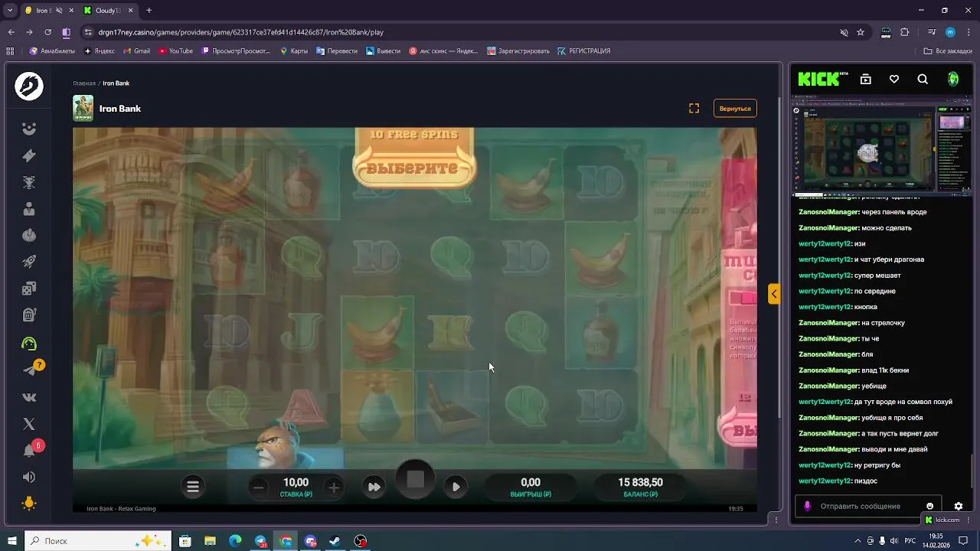Image resolution: width=980 pixels, height=551 pixels.
Task: Open OBS Studio from the taskbar
Action: point(361,541)
